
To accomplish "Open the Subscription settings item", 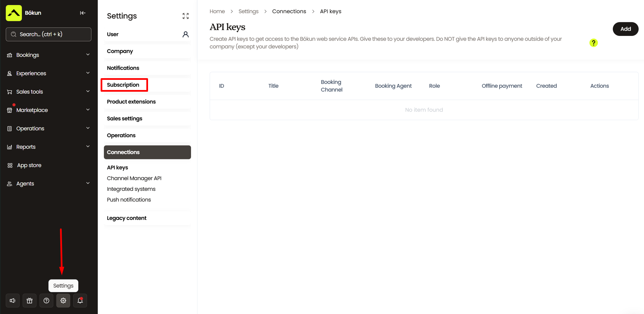I will 123,85.
